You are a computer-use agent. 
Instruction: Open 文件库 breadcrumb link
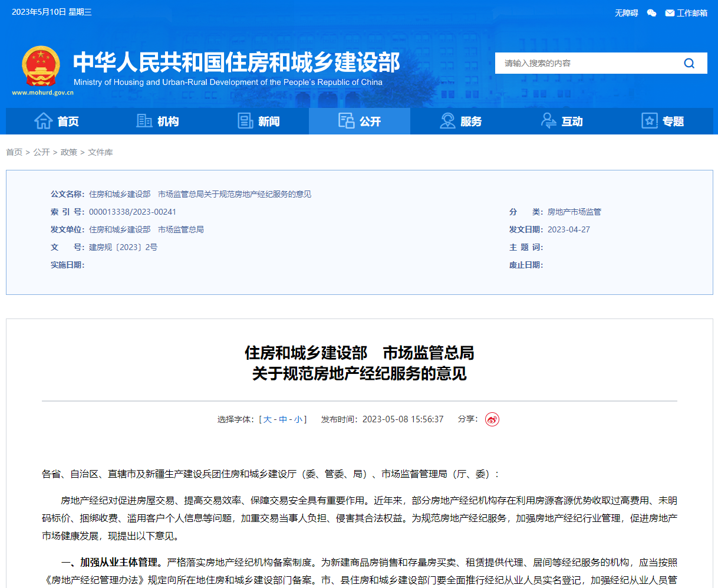tap(100, 152)
